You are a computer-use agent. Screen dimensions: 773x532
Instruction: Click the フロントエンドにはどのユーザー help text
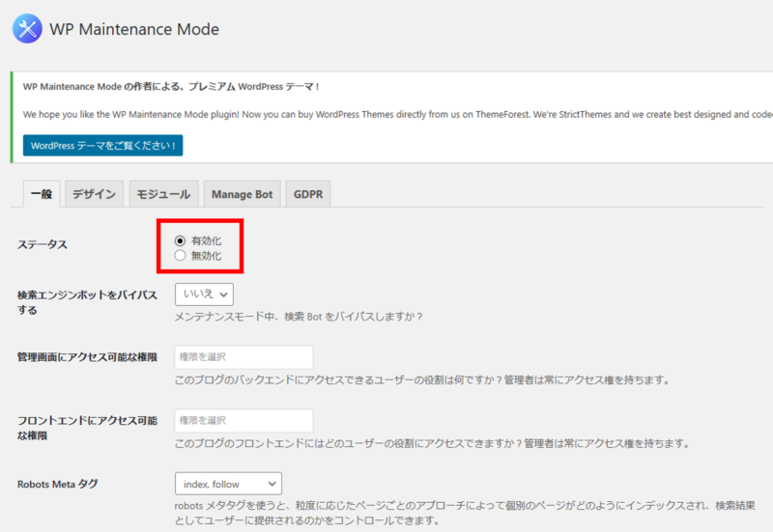(x=432, y=444)
